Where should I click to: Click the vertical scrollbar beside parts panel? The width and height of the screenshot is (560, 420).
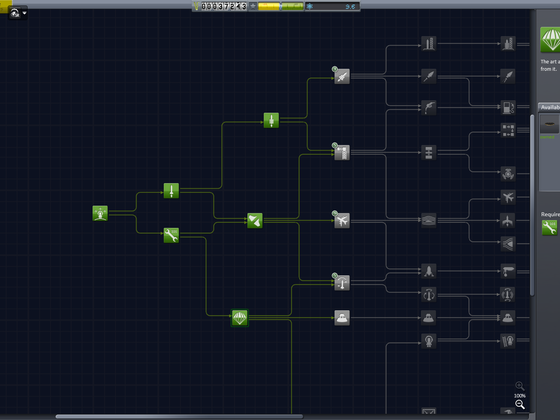coord(532,205)
